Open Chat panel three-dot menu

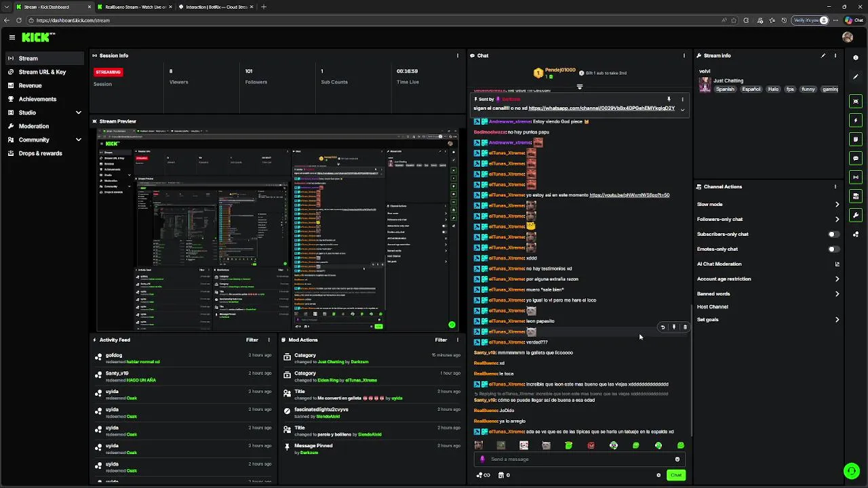point(684,56)
